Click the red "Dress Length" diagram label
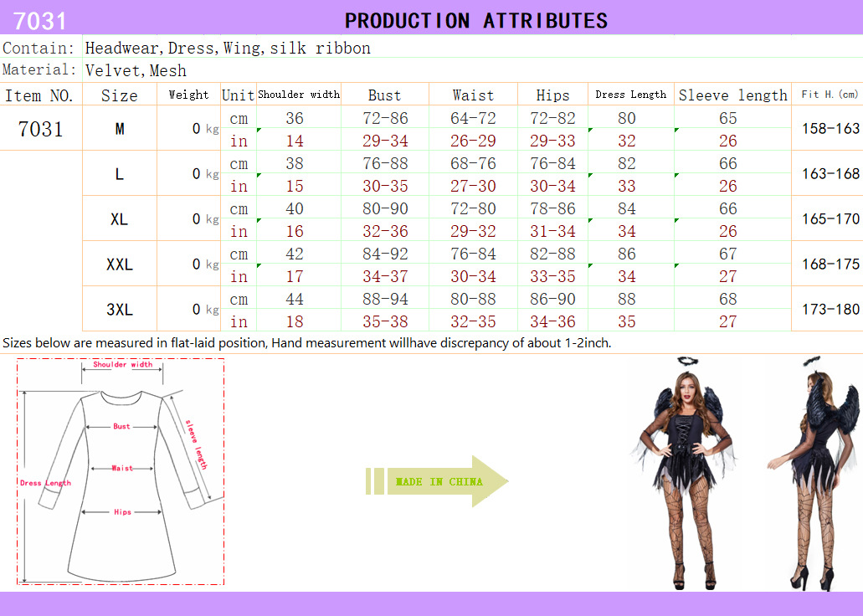This screenshot has height=616, width=863. (45, 483)
